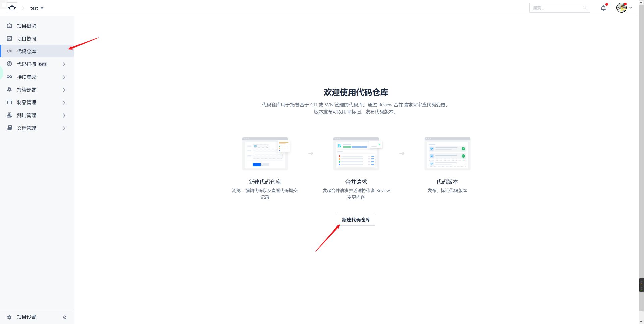Click the 项目设置 gear icon

(x=9, y=317)
